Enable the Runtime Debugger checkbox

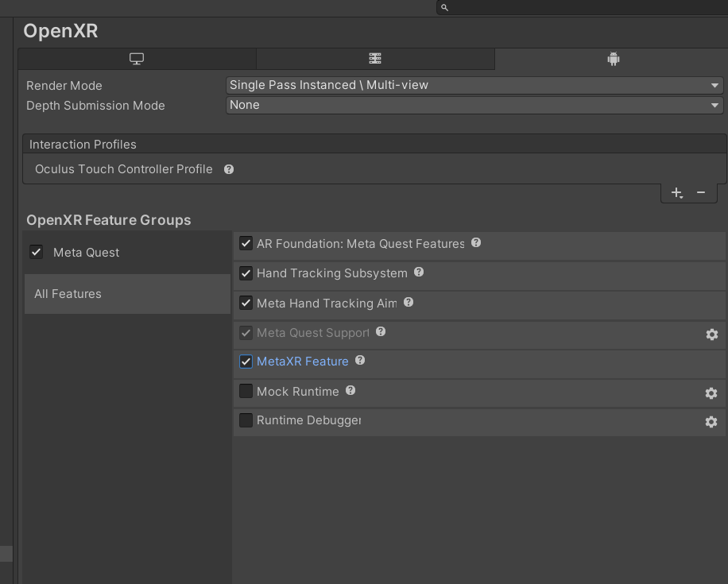(x=246, y=420)
